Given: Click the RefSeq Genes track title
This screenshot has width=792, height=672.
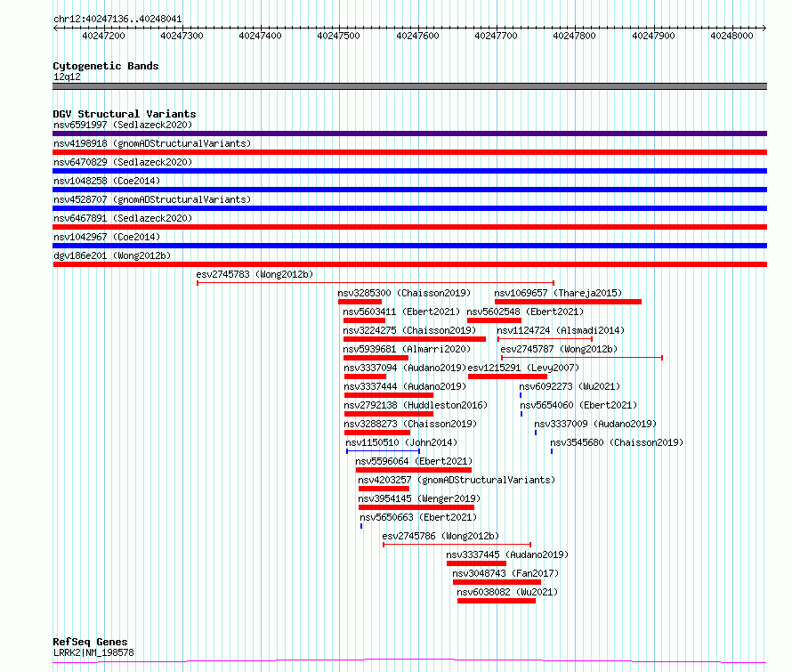Looking at the screenshot, I should click(90, 642).
